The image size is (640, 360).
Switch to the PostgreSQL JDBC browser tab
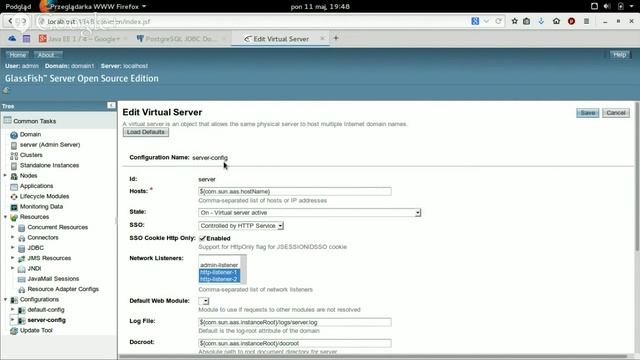pos(181,39)
